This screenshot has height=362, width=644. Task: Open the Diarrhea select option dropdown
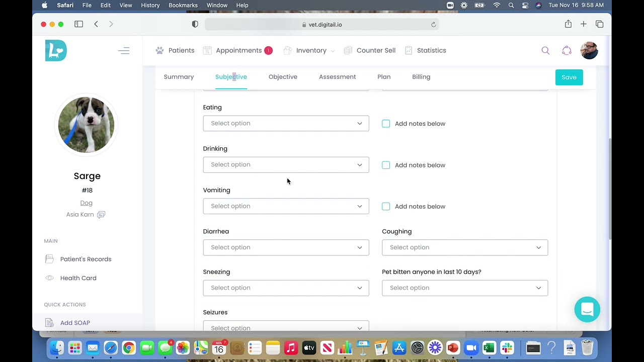(286, 247)
